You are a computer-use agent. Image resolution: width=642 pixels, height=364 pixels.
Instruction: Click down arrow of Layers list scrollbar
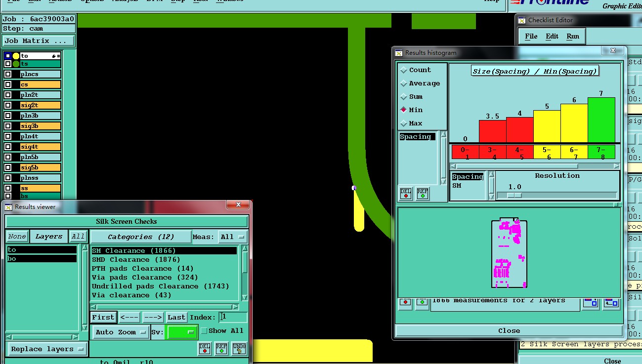(84, 327)
